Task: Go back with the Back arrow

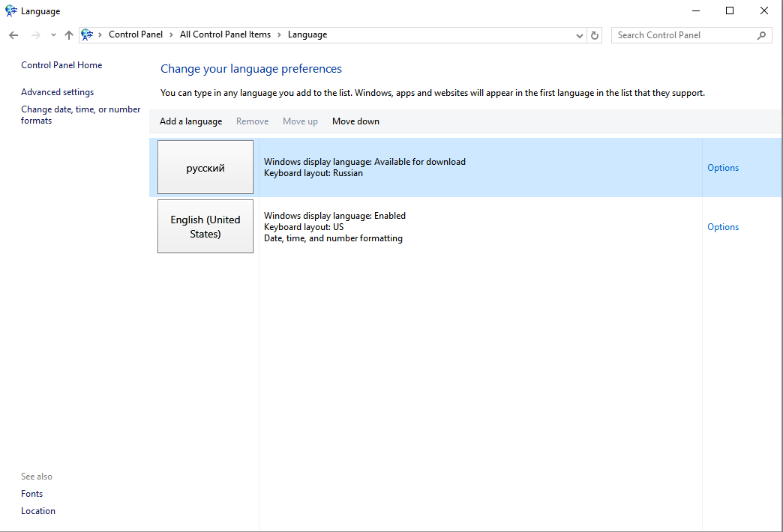Action: coord(13,35)
